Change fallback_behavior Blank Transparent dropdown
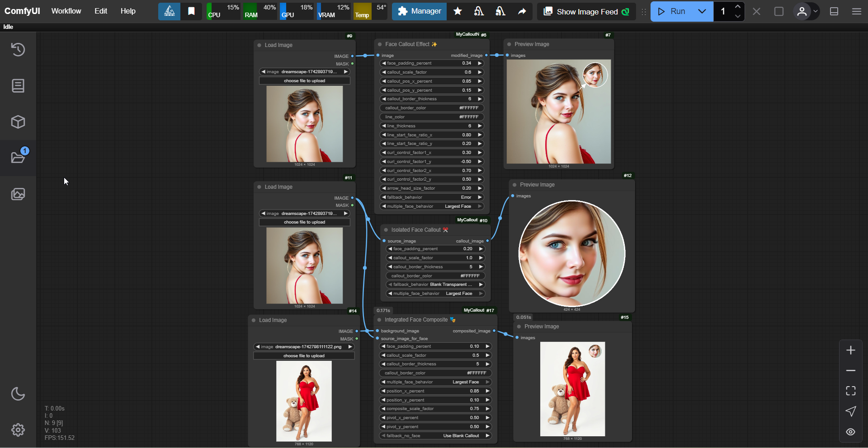The height and width of the screenshot is (448, 868). [x=436, y=285]
